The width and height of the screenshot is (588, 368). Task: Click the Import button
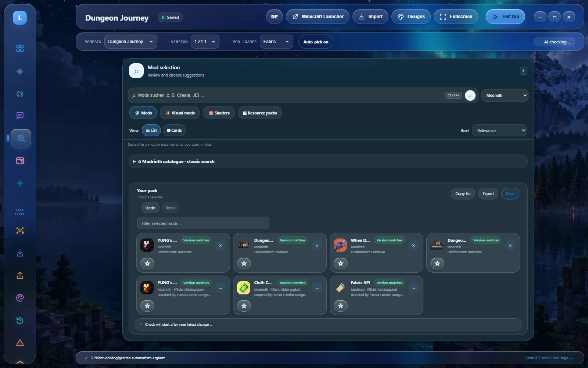coord(370,17)
